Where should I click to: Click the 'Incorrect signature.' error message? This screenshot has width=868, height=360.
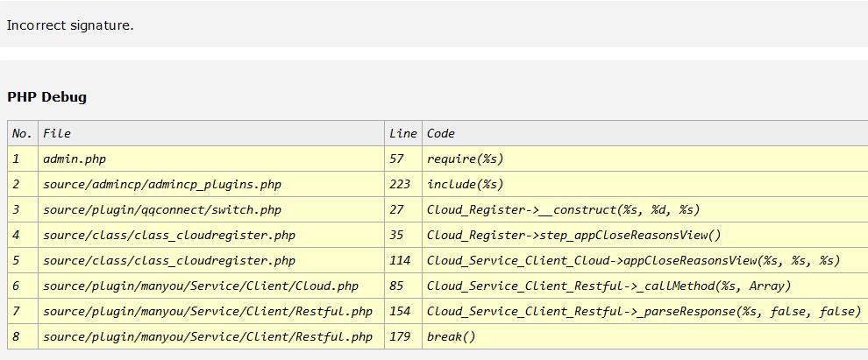pyautogui.click(x=70, y=25)
